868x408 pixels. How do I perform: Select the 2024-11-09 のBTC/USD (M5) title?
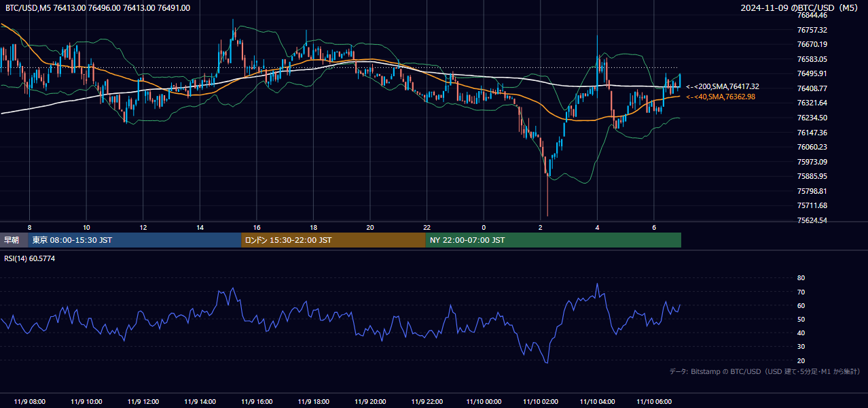pos(801,8)
